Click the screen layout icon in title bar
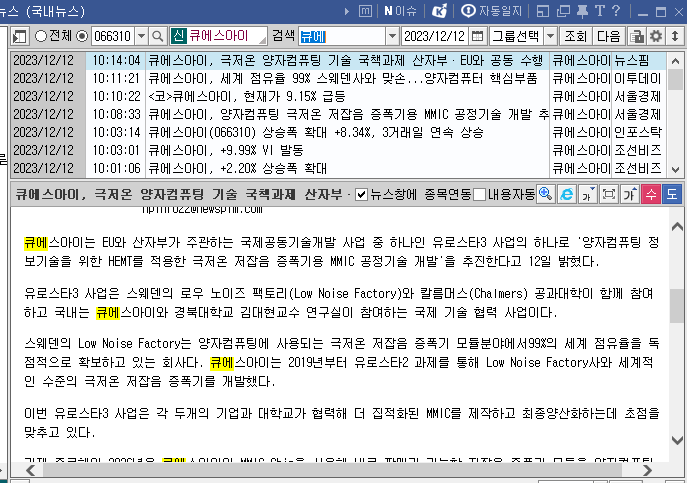This screenshot has width=687, height=483. [543, 11]
